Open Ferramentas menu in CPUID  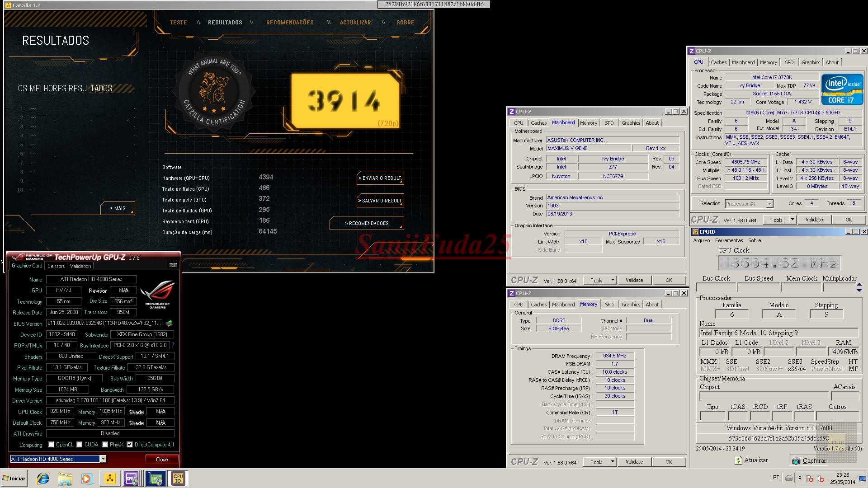click(729, 240)
